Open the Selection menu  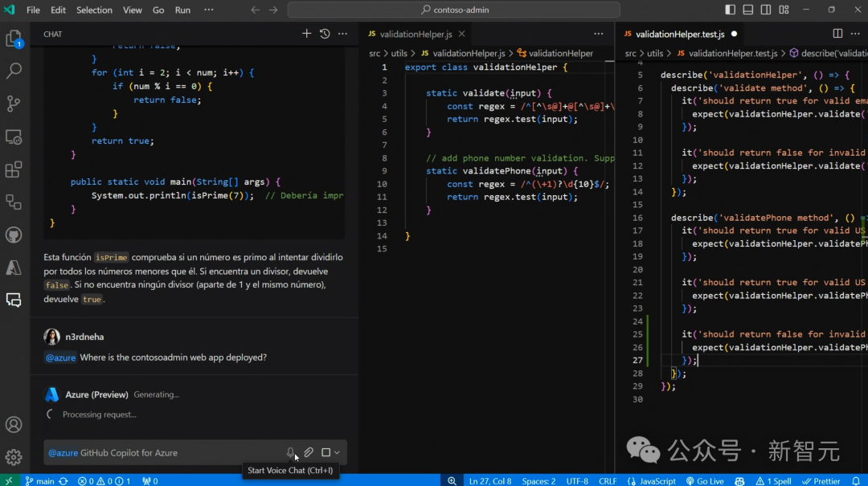(94, 10)
